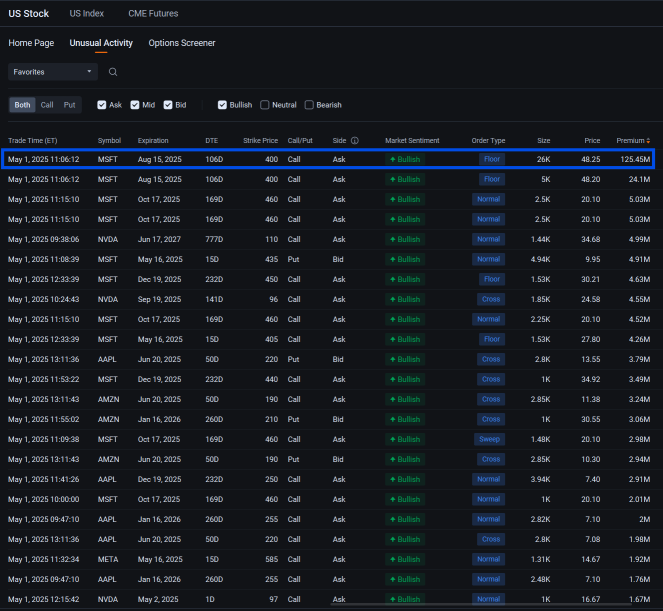Click the 3.79M premium value

pyautogui.click(x=639, y=359)
